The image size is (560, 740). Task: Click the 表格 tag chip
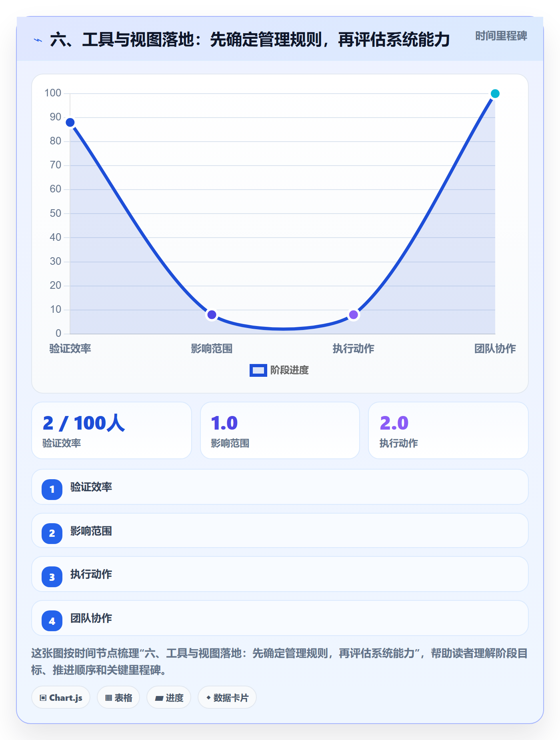point(118,698)
